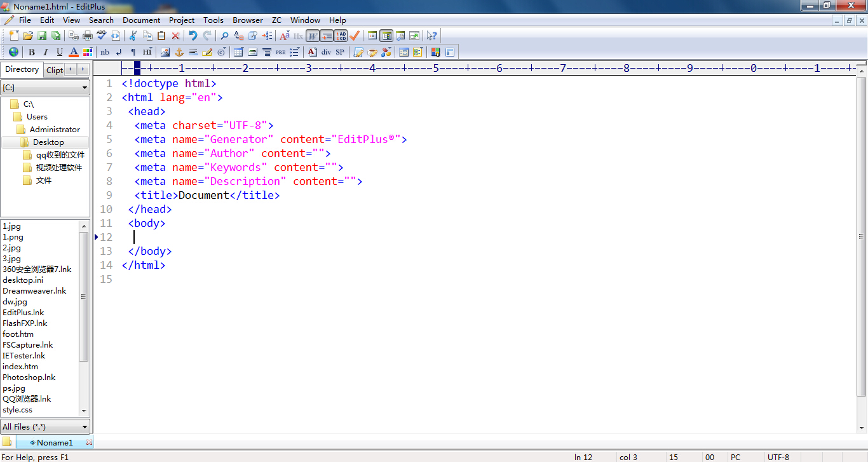Toggle line numbers display
Screen dimensions: 868x462
[x=341, y=36]
